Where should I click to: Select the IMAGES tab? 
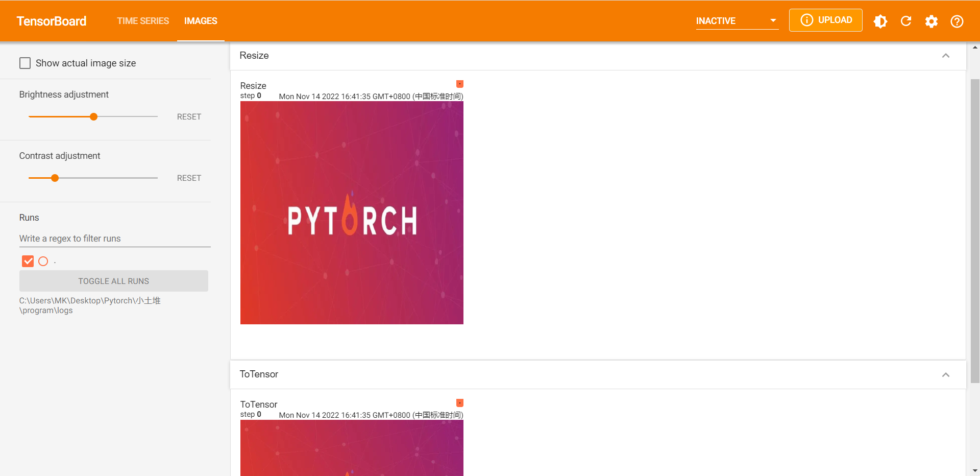tap(201, 21)
